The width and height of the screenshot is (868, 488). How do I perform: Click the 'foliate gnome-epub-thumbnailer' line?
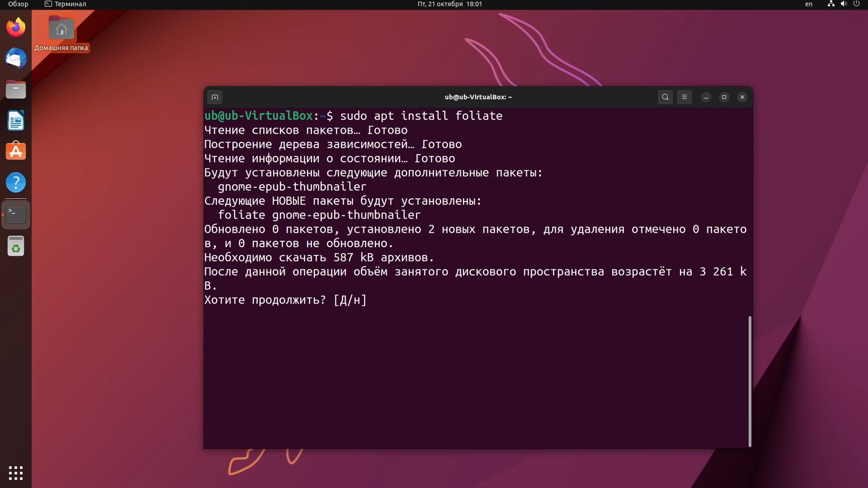(319, 215)
